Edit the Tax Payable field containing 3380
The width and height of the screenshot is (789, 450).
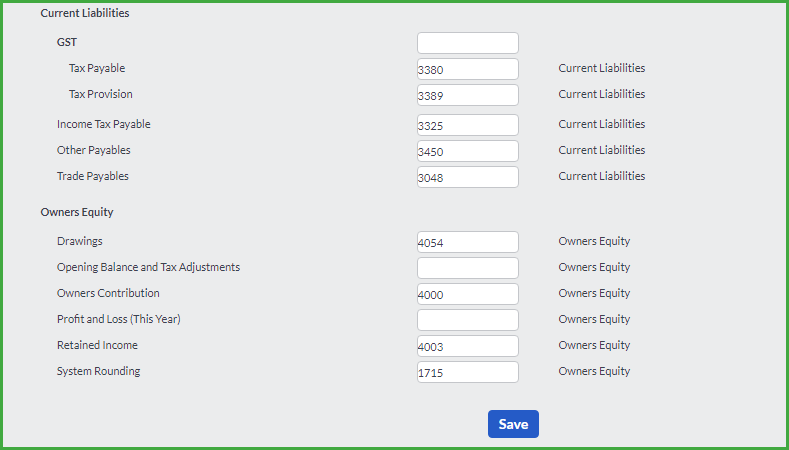pos(467,69)
